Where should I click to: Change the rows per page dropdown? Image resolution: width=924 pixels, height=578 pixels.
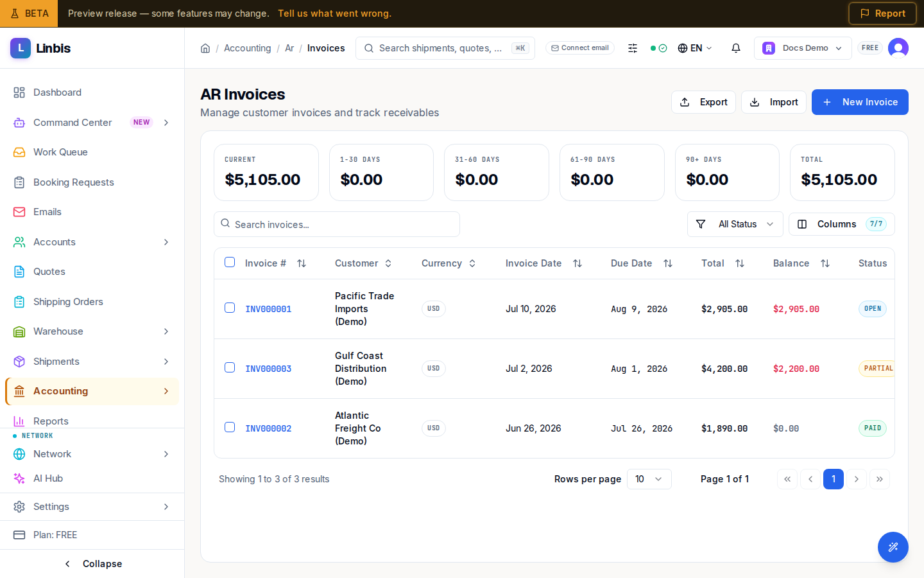[x=649, y=479]
